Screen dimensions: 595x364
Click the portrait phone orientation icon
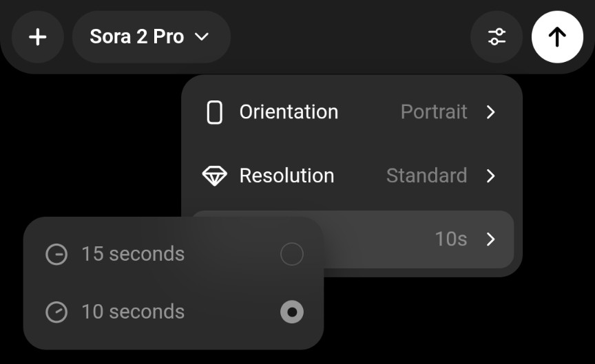(x=215, y=112)
